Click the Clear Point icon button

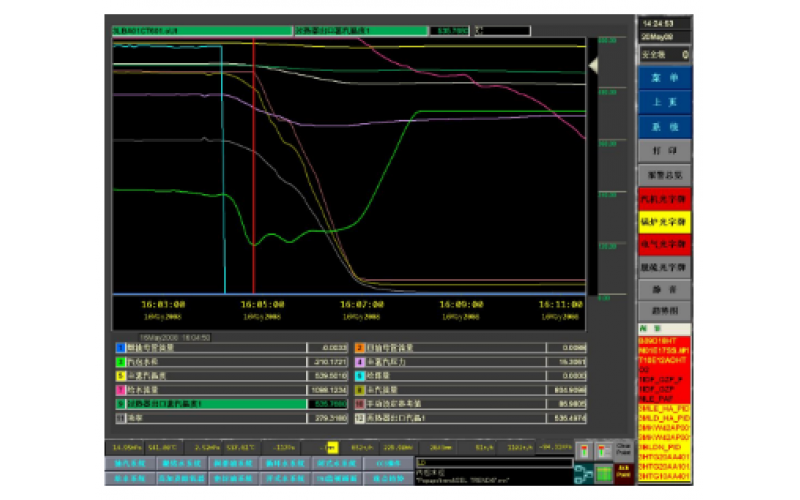623,449
